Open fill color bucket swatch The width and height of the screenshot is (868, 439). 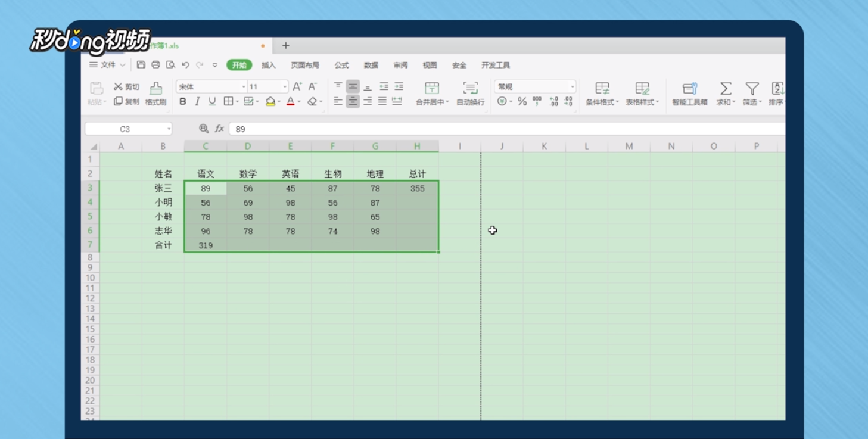pyautogui.click(x=270, y=102)
